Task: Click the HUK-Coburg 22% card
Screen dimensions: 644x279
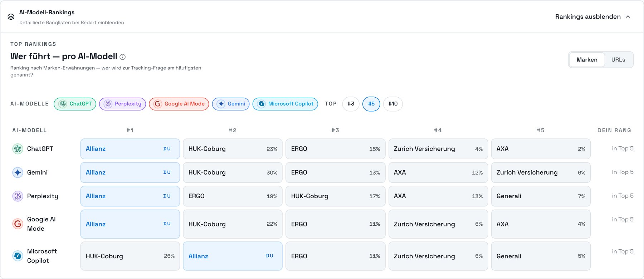Action: pos(233,224)
